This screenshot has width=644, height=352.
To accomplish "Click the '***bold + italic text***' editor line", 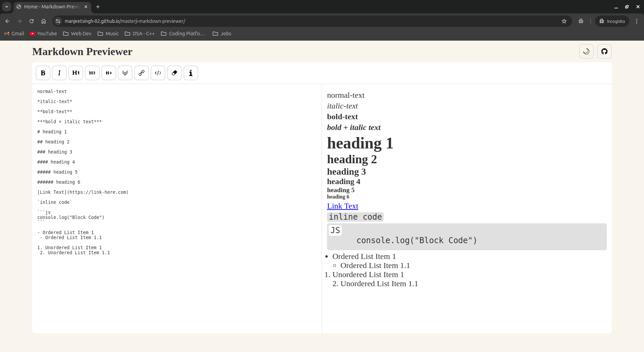I will tap(69, 122).
